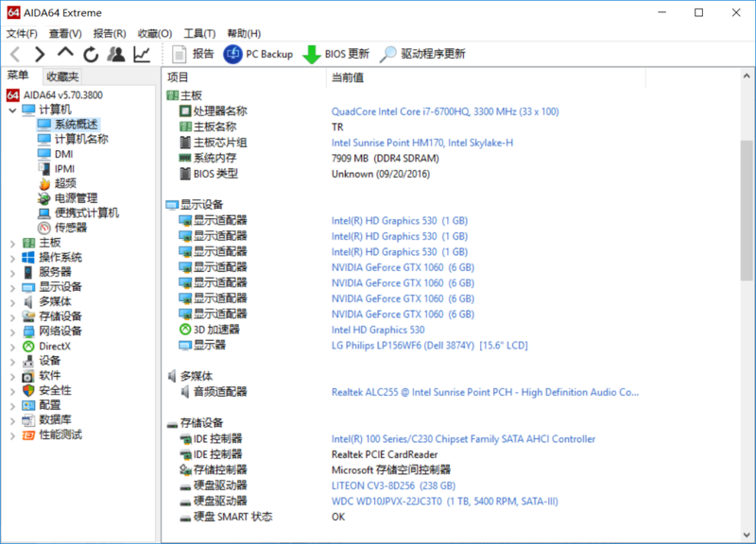The image size is (756, 544).
Task: Click the 当前值 column header
Action: click(486, 77)
